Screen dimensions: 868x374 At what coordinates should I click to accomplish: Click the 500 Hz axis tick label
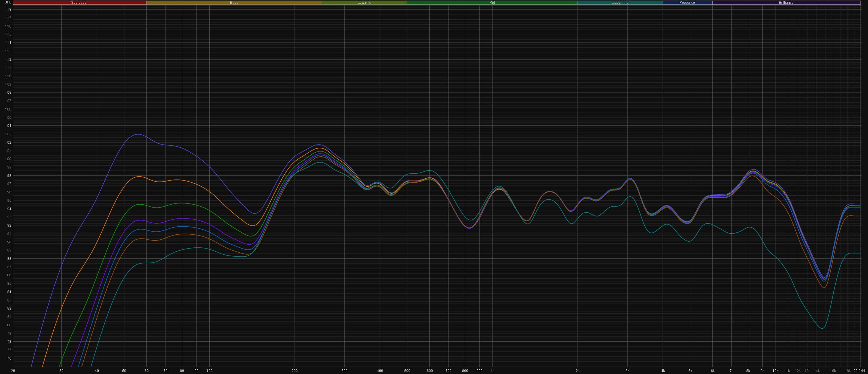[407, 371]
